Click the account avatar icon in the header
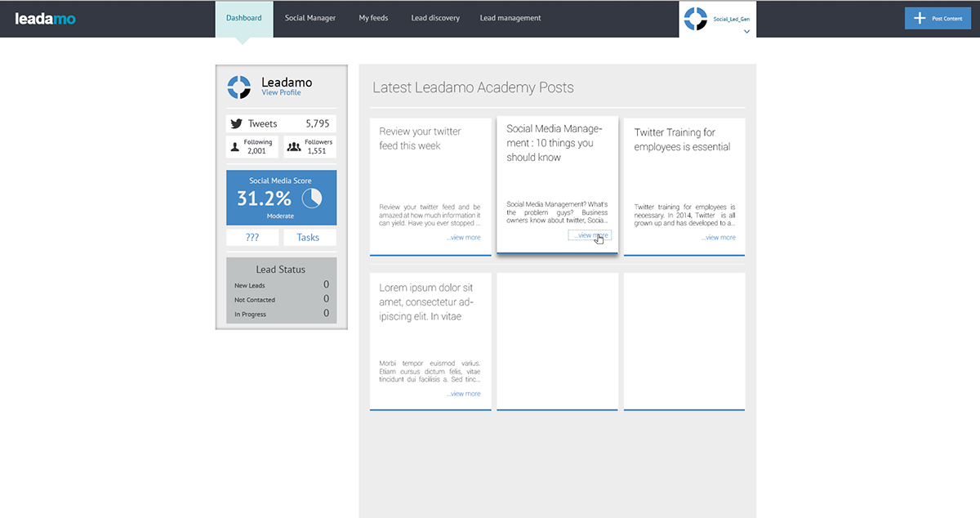The height and width of the screenshot is (518, 980). 695,18
